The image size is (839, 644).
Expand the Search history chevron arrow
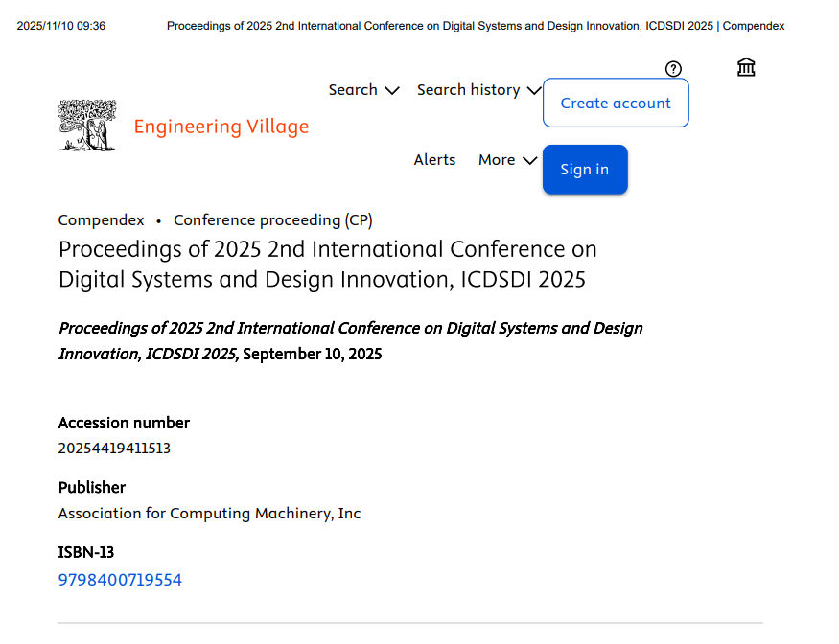[534, 91]
